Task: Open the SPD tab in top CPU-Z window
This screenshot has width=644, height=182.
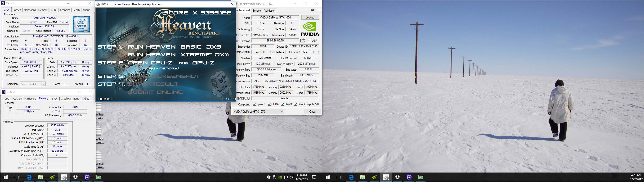Action: coord(54,10)
